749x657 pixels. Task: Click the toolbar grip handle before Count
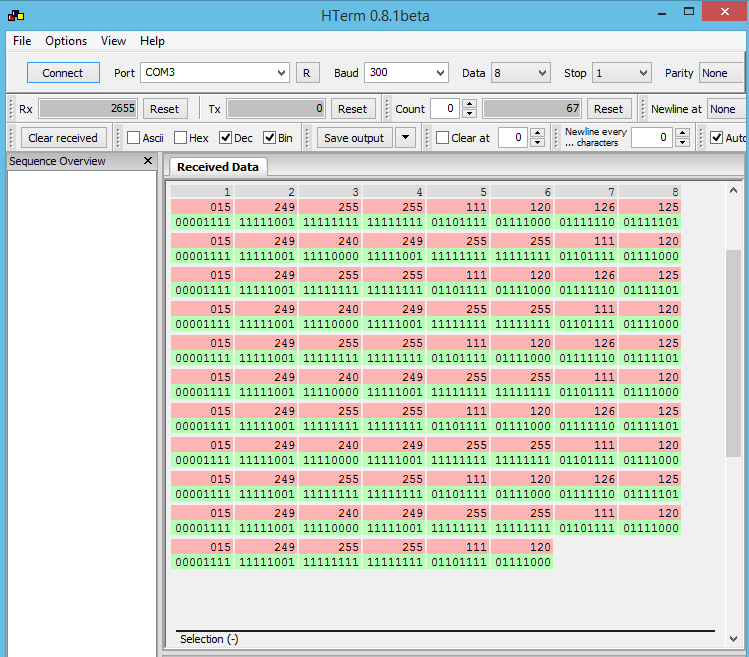coord(387,109)
